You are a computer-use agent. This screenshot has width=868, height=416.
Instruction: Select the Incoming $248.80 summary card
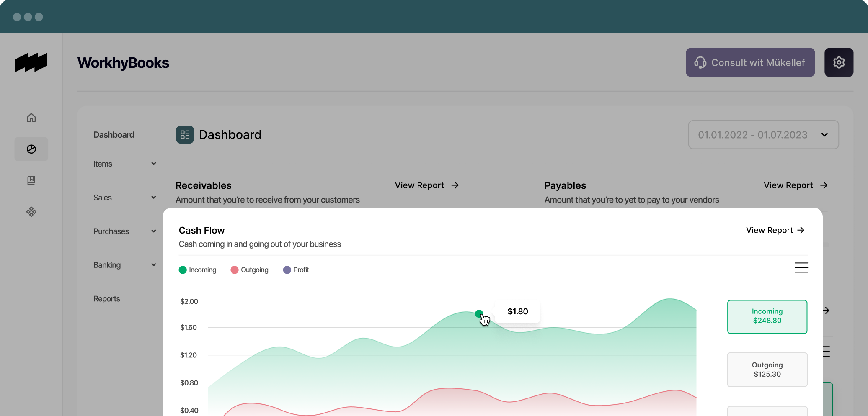[x=767, y=316]
